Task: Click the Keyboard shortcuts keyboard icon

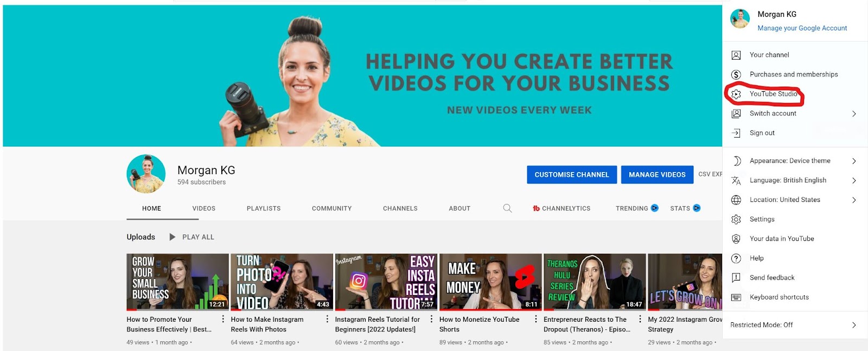Action: pos(736,297)
